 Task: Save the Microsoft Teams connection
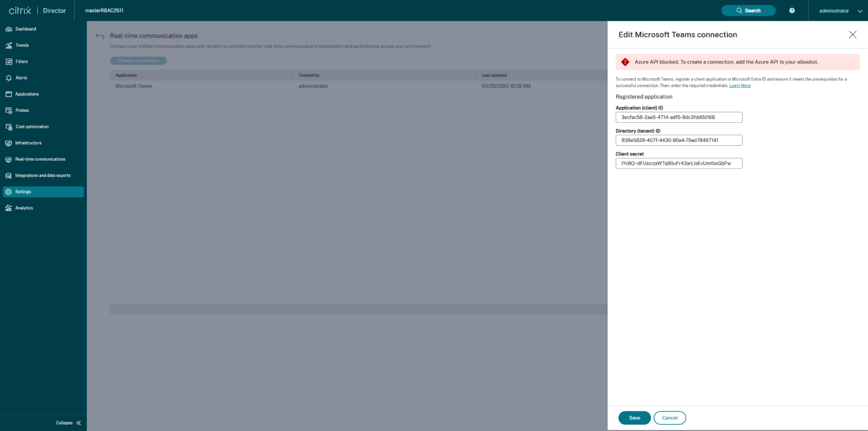pos(634,418)
